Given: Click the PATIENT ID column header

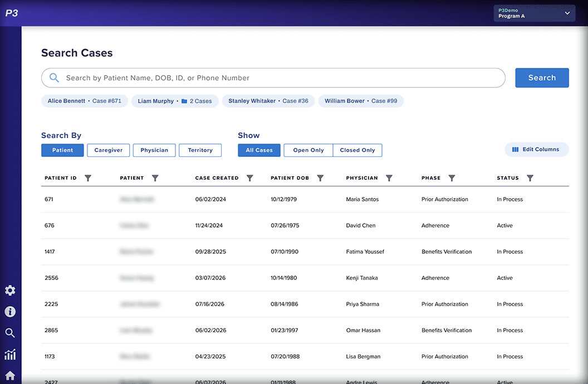Looking at the screenshot, I should pyautogui.click(x=60, y=178).
